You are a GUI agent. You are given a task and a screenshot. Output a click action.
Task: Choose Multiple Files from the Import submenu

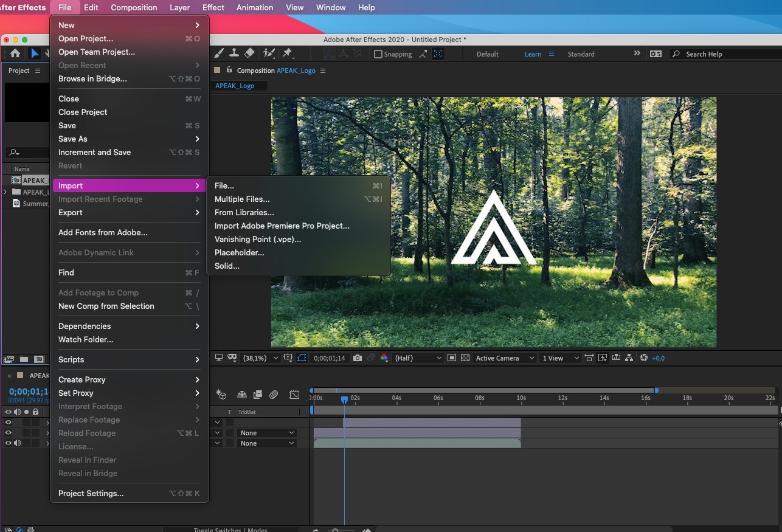click(x=242, y=199)
